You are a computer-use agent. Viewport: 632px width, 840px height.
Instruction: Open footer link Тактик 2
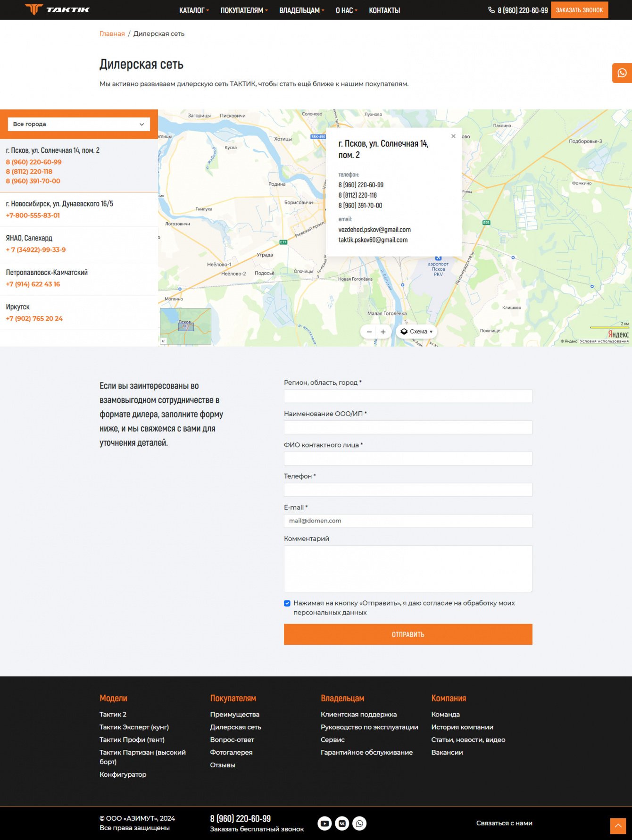[x=113, y=715]
